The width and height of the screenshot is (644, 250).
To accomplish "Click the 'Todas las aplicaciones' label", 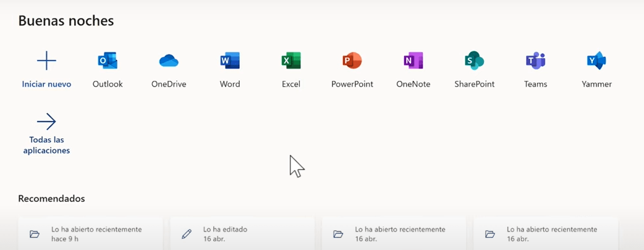I will click(x=46, y=145).
